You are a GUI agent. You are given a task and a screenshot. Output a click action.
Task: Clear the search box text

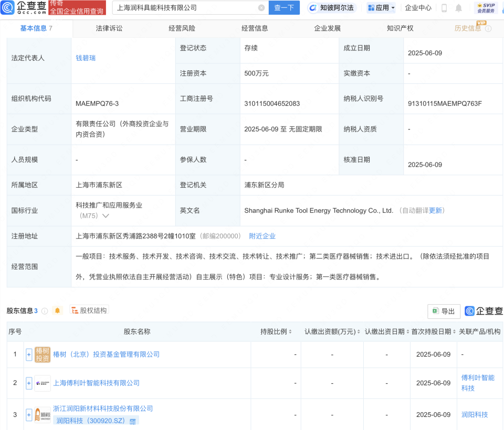tap(261, 8)
